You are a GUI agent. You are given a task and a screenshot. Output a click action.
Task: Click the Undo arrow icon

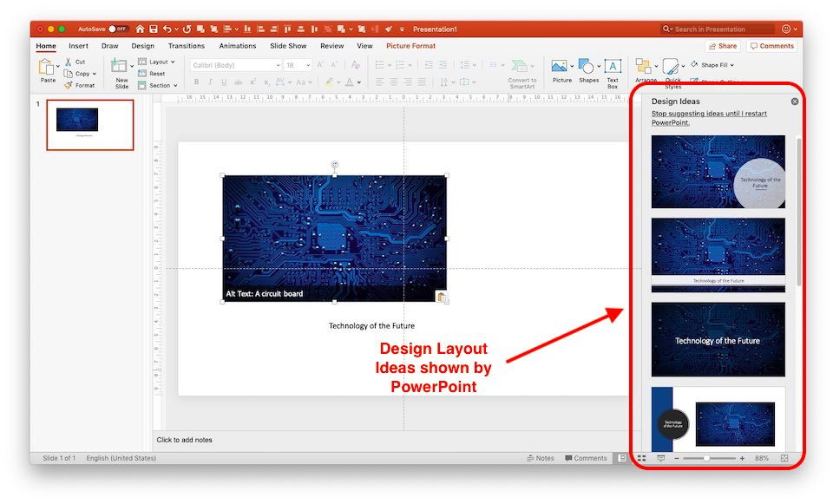tap(167, 29)
